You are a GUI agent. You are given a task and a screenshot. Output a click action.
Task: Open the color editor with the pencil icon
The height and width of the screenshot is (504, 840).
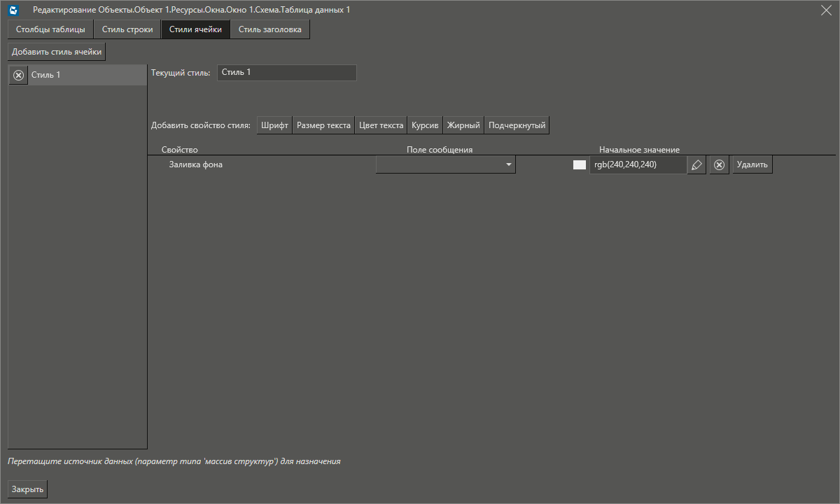point(696,164)
